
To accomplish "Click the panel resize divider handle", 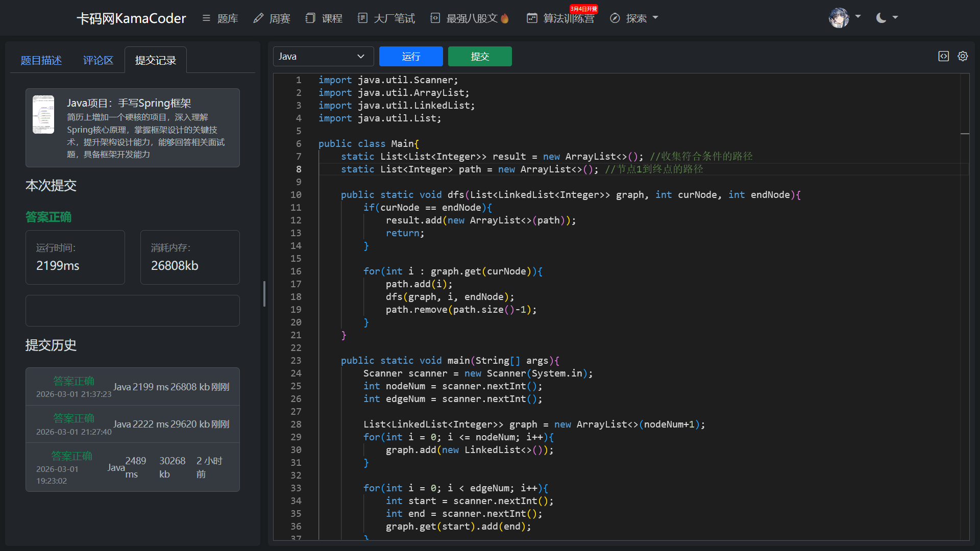I will point(264,293).
